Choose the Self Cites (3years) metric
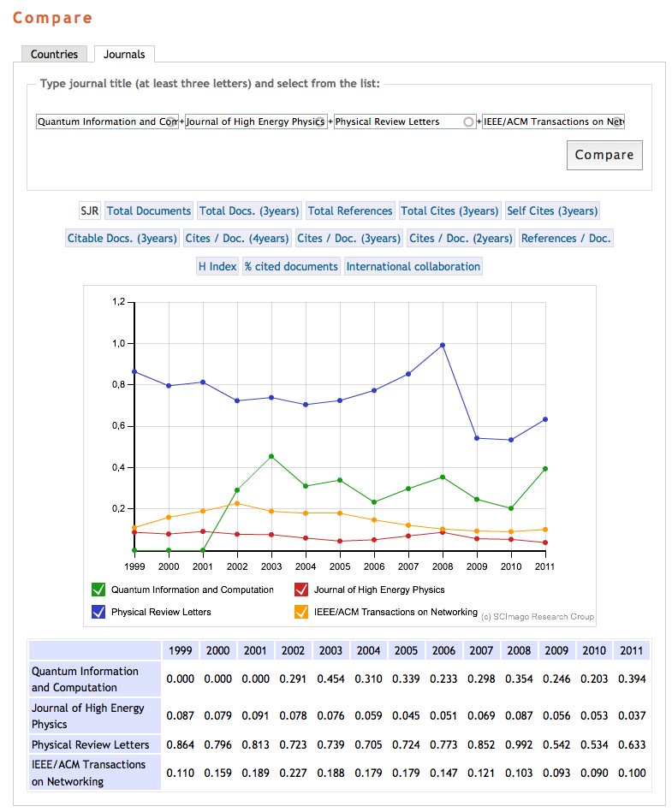The width and height of the screenshot is (672, 812). point(552,210)
